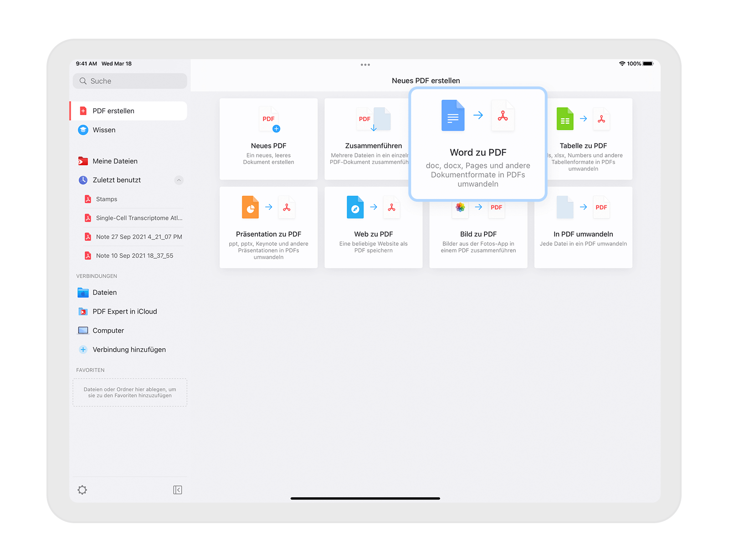This screenshot has height=560, width=729.
Task: Open the Dateien connection
Action: coord(104,293)
